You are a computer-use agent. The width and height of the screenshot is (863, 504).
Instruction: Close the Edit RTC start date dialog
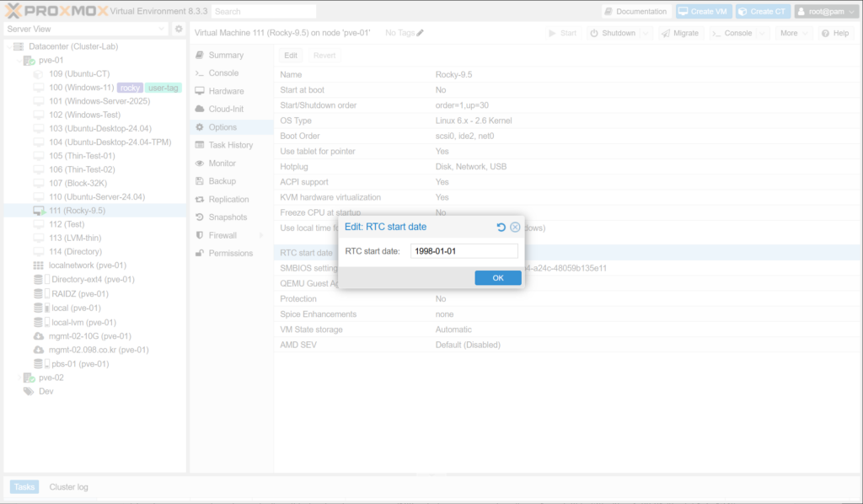pyautogui.click(x=515, y=227)
